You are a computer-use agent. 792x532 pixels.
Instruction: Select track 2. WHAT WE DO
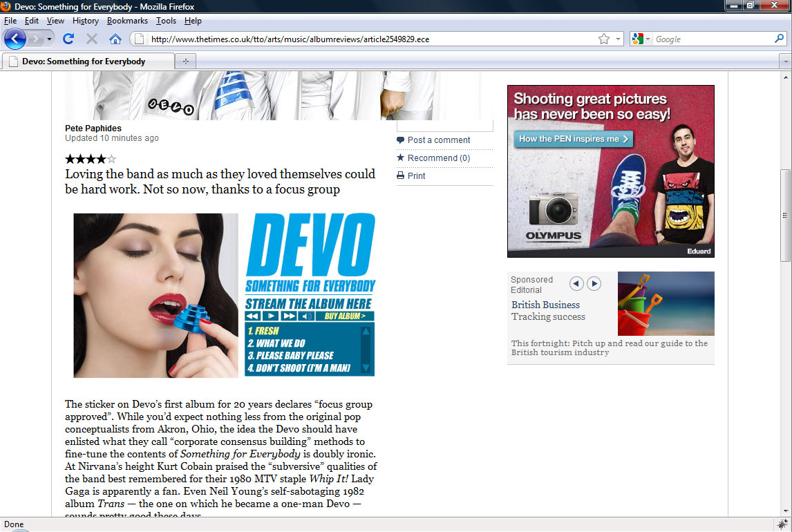click(x=276, y=343)
